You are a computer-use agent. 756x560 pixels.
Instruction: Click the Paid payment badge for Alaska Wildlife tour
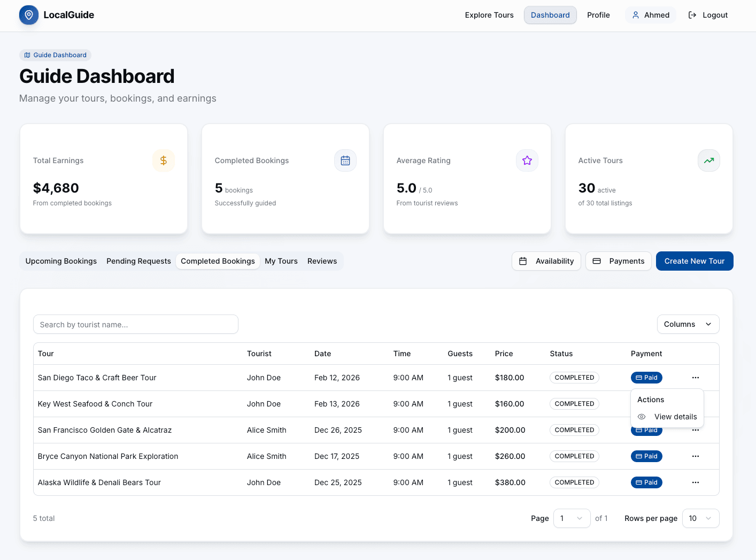click(x=646, y=482)
